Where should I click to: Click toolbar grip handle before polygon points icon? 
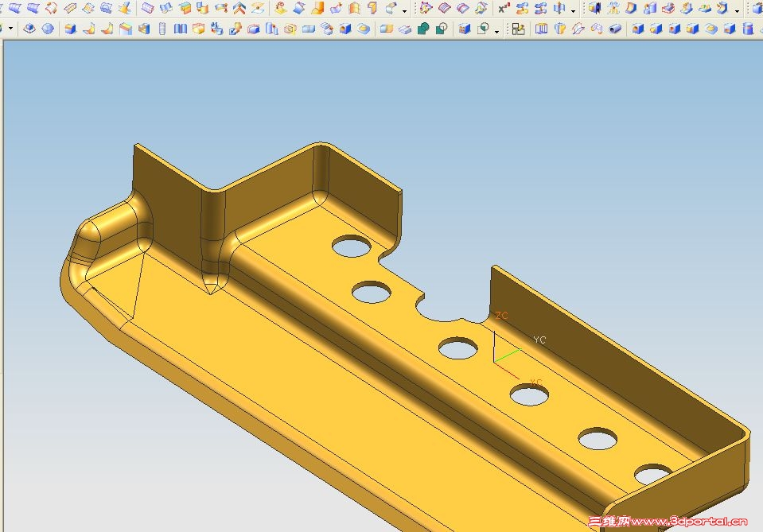415,8
